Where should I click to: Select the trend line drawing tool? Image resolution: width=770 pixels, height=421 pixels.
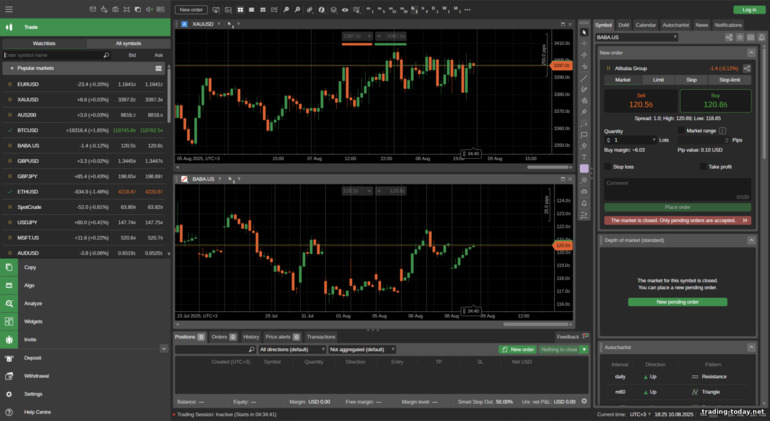[584, 78]
